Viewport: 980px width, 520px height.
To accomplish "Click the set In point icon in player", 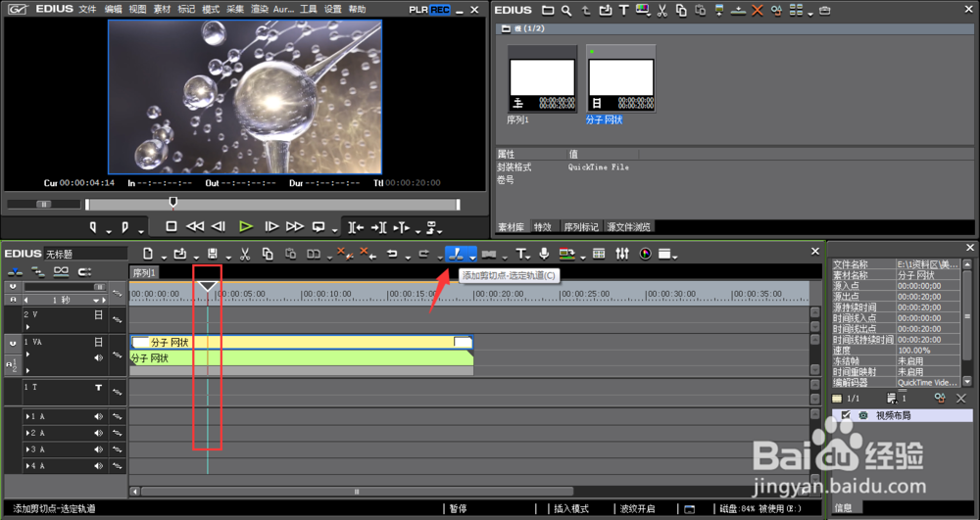I will 93,227.
